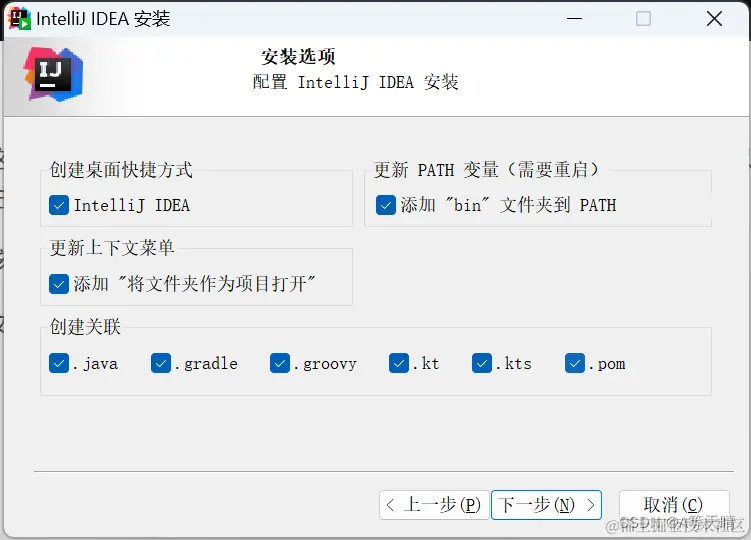The width and height of the screenshot is (751, 540).
Task: Go back with 上一步(P) button
Action: (434, 505)
